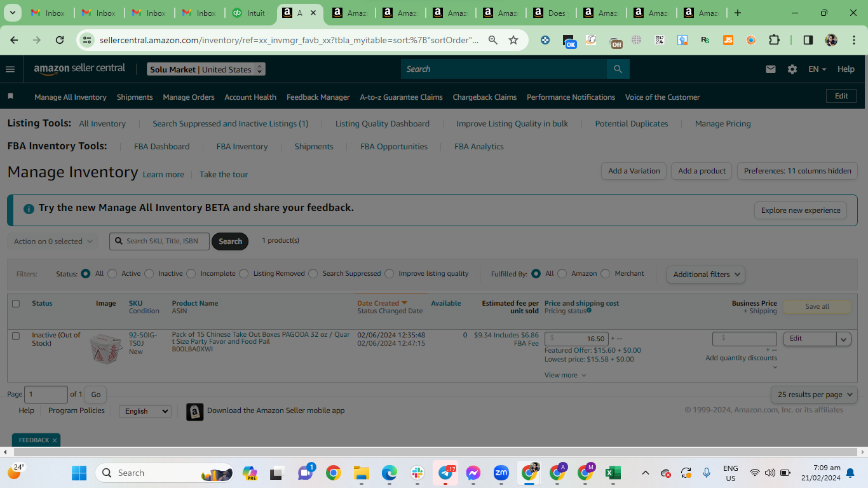The image size is (868, 488).
Task: Select the Search Suppressed status filter
Action: click(313, 274)
